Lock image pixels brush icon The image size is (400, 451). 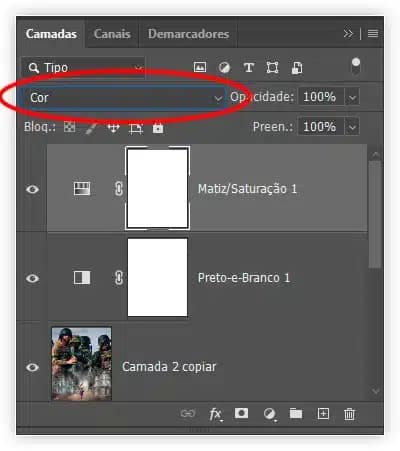[91, 128]
